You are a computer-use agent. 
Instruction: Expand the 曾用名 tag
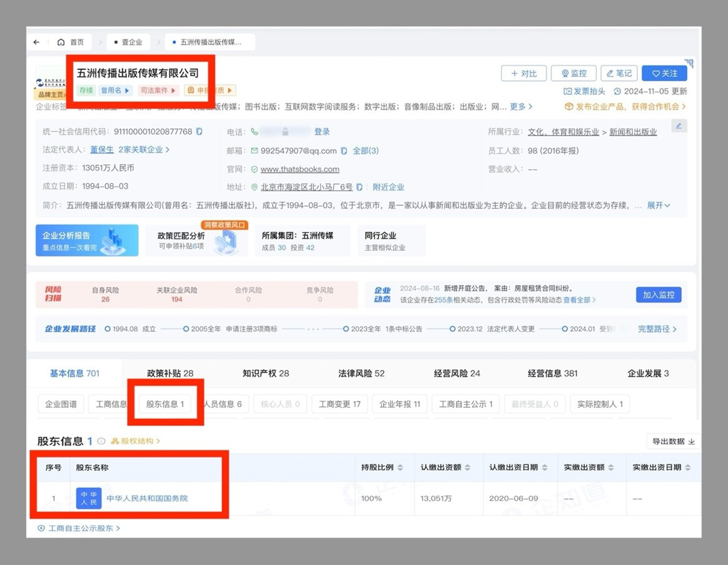[x=115, y=90]
